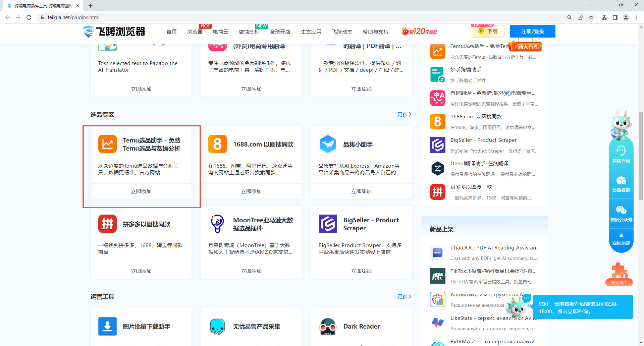
Task: Go to 首页 nav item
Action: [x=171, y=32]
